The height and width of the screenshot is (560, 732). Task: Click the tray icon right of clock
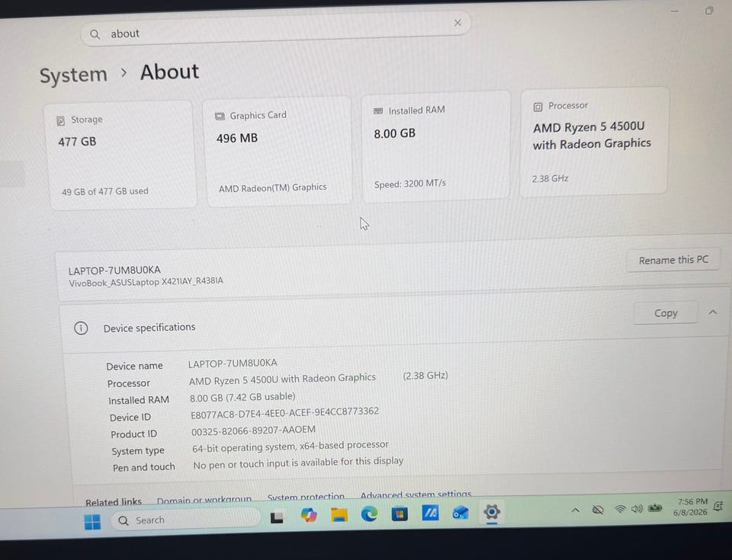(x=719, y=505)
